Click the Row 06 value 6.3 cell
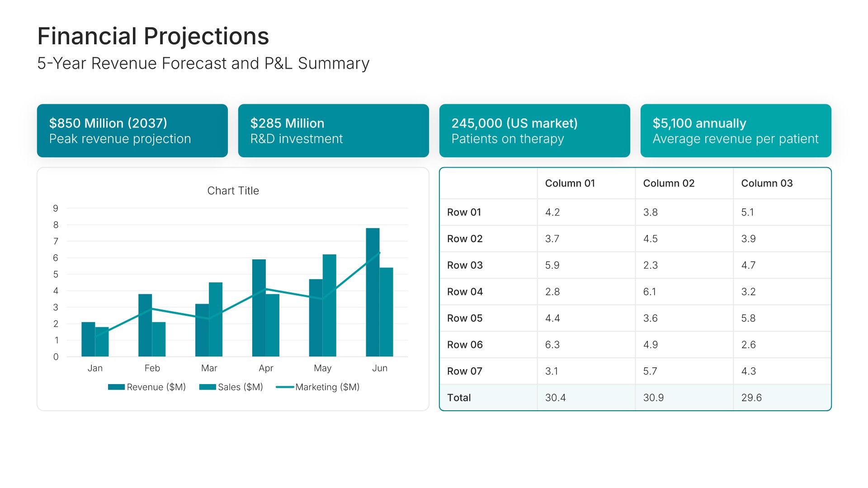The height and width of the screenshot is (488, 868). tap(552, 345)
